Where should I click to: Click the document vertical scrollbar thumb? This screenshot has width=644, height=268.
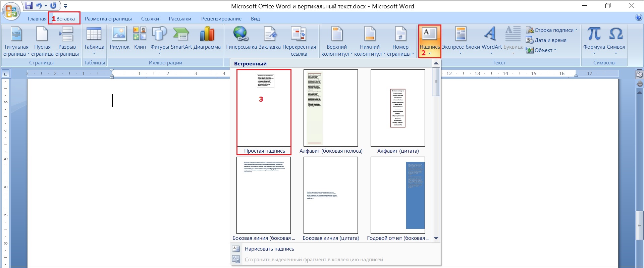click(x=640, y=225)
